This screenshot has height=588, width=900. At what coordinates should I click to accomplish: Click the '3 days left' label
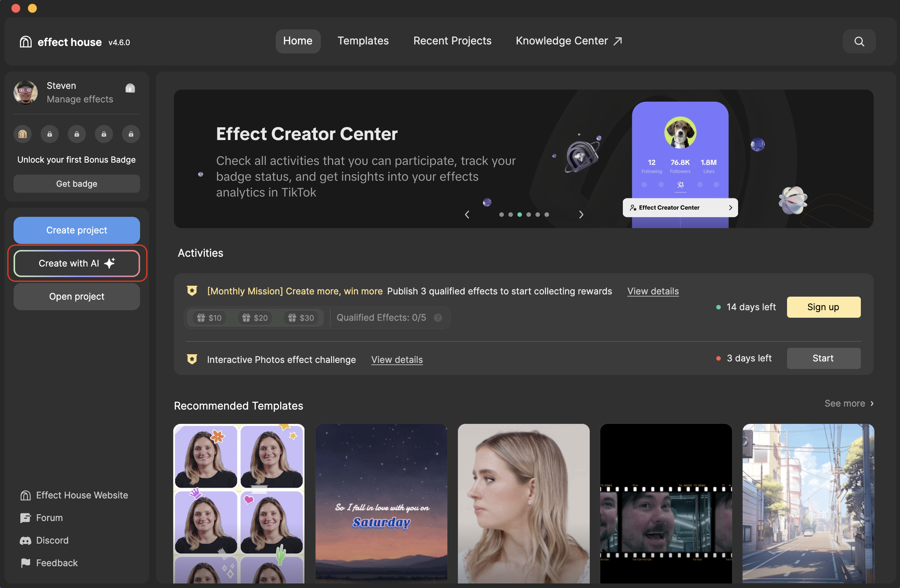point(749,358)
